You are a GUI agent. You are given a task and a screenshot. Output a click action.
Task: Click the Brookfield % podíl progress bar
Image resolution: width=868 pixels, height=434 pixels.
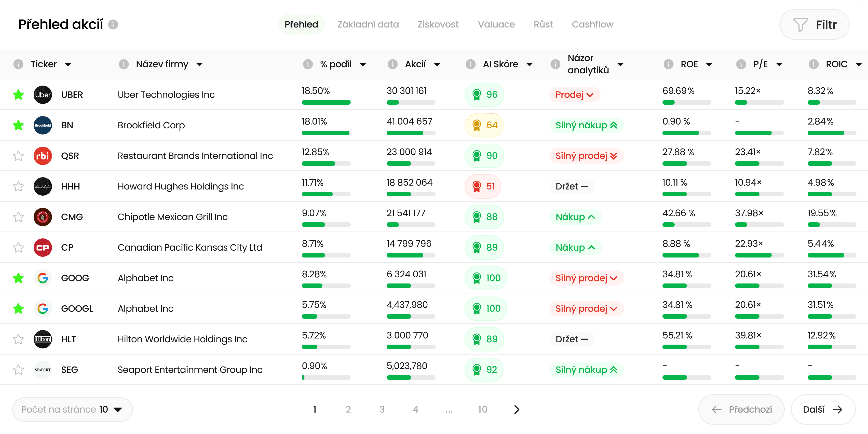click(326, 133)
